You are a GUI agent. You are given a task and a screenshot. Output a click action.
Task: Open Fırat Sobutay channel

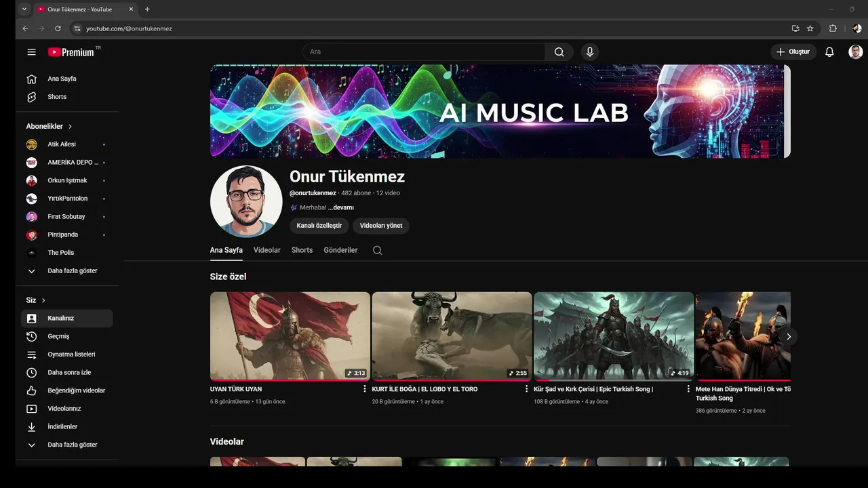point(66,216)
